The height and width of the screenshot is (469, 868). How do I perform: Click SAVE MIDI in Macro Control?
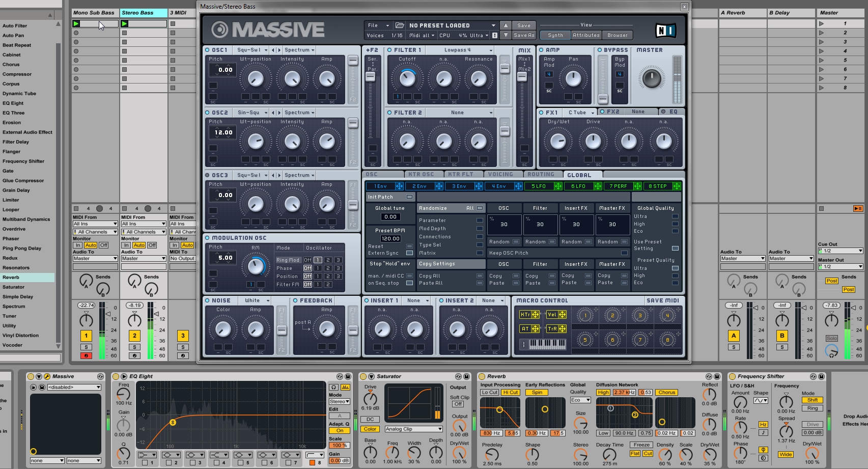(x=663, y=300)
